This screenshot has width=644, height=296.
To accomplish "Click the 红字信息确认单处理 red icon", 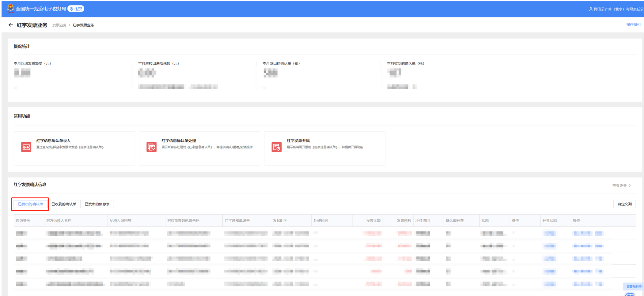I will tap(151, 147).
